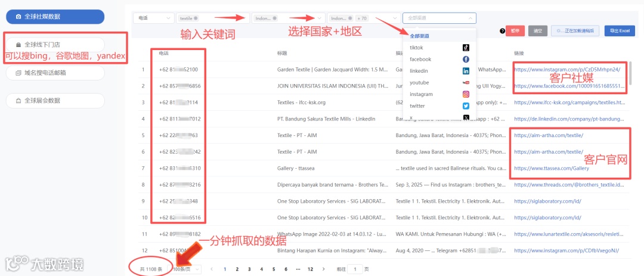Image resolution: width=644 pixels, height=276 pixels.
Task: Click the 导出 Excel export button
Action: (x=620, y=31)
